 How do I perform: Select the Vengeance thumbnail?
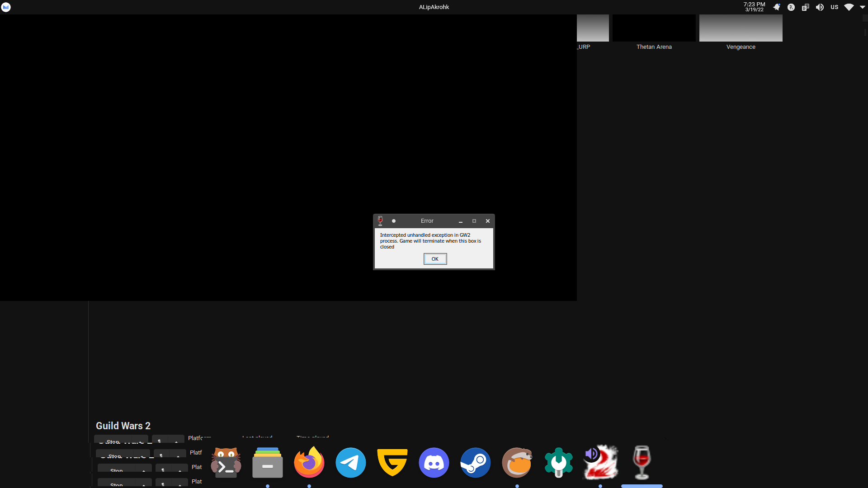pyautogui.click(x=741, y=28)
